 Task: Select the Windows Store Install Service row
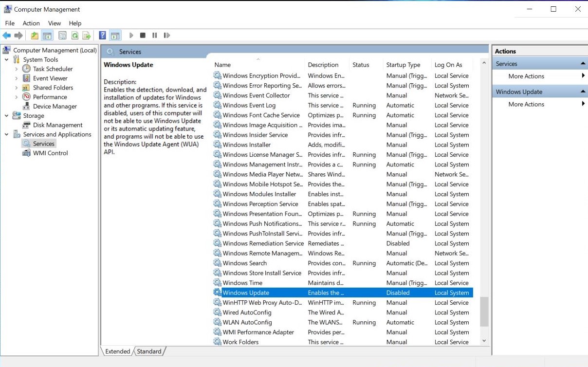pos(343,273)
